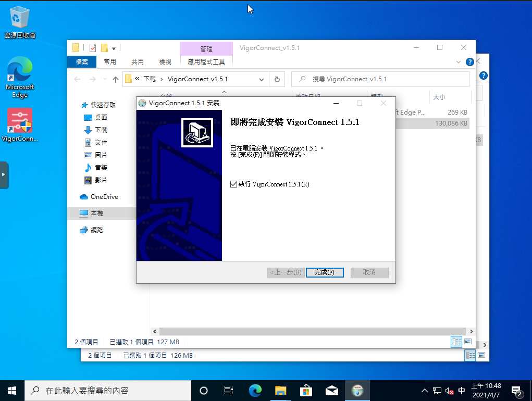532x401 pixels.
Task: Expand the address bar history dropdown
Action: (262, 79)
